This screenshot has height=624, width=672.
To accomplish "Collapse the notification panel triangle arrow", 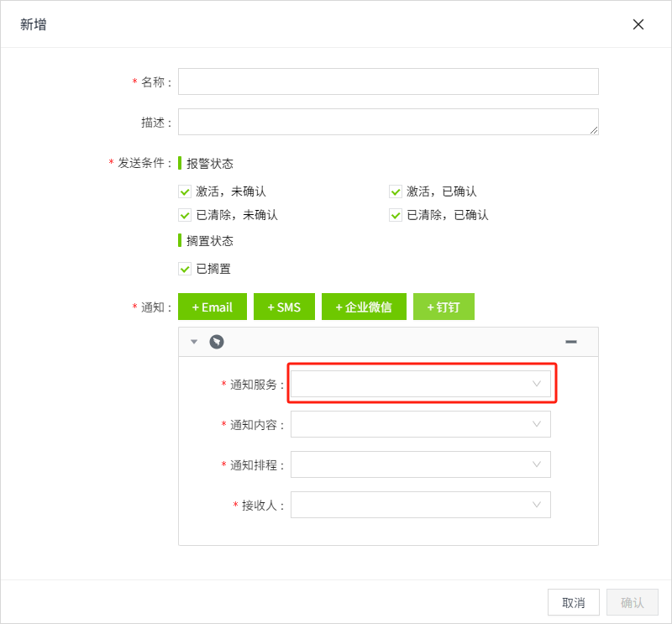I will [194, 342].
